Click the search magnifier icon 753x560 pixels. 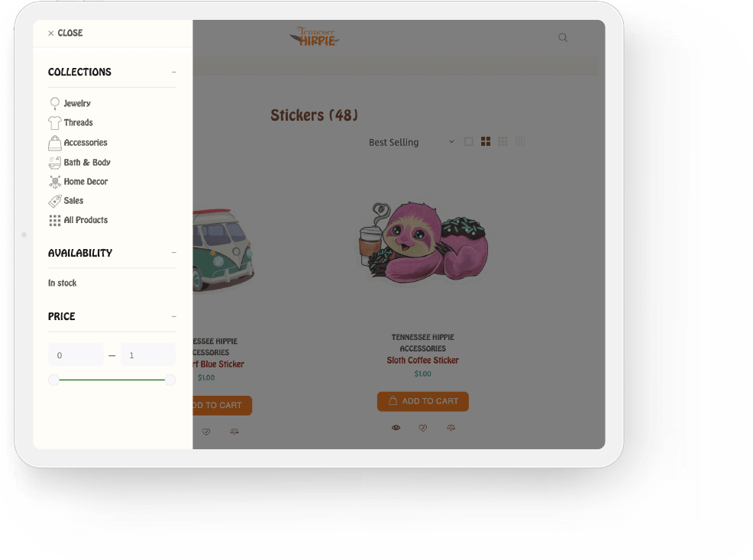(563, 37)
